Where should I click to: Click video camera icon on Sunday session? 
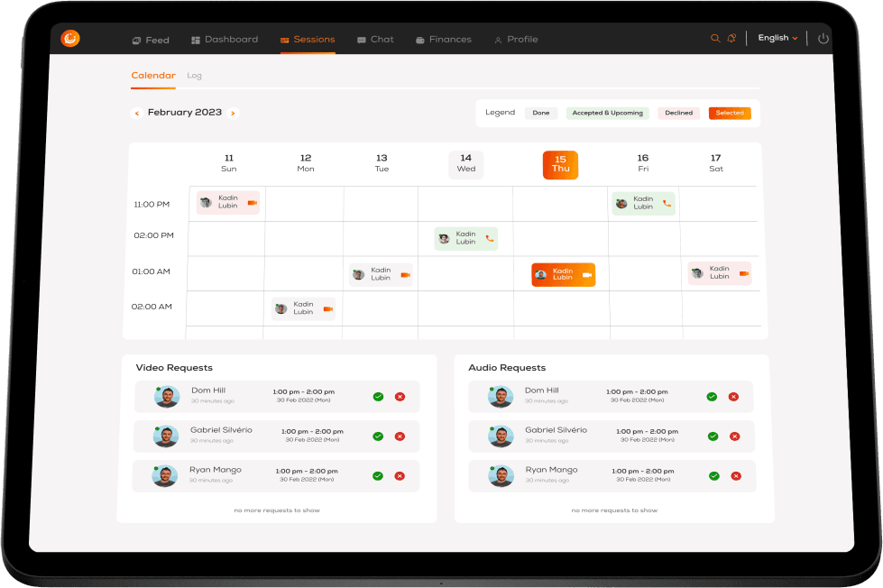tap(253, 203)
